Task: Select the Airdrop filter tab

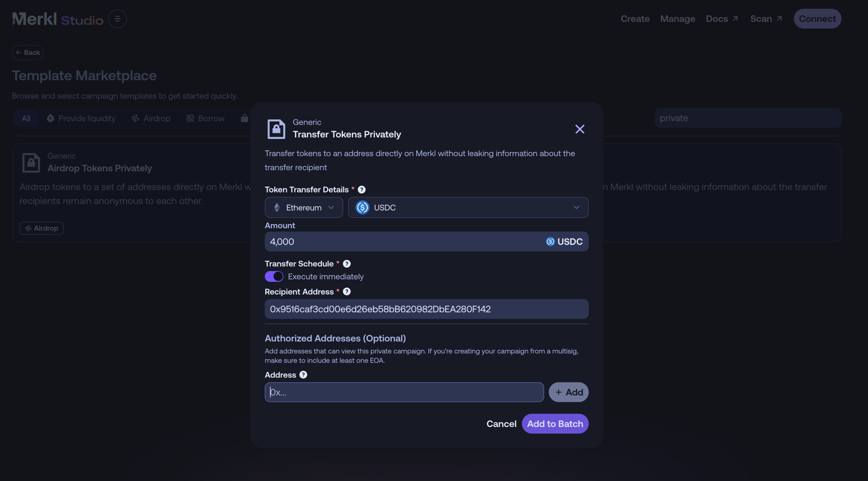Action: tap(151, 118)
